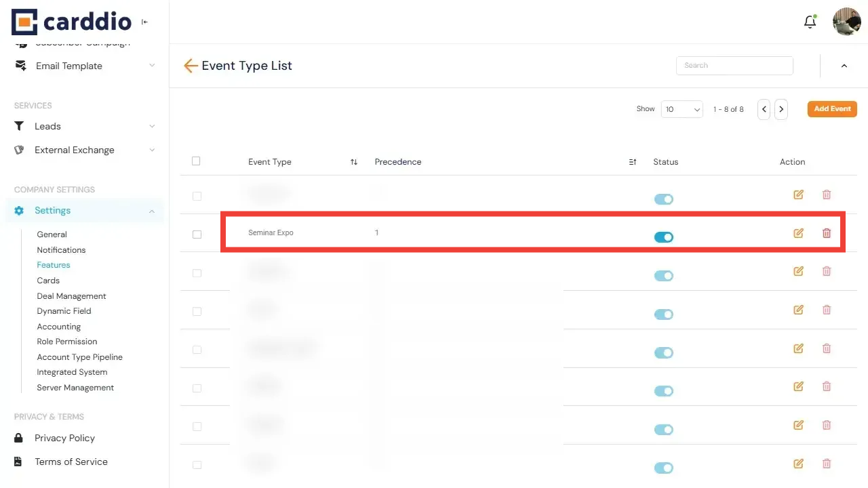Toggle the Seminar Expo status switch
The height and width of the screenshot is (488, 868).
pos(663,237)
